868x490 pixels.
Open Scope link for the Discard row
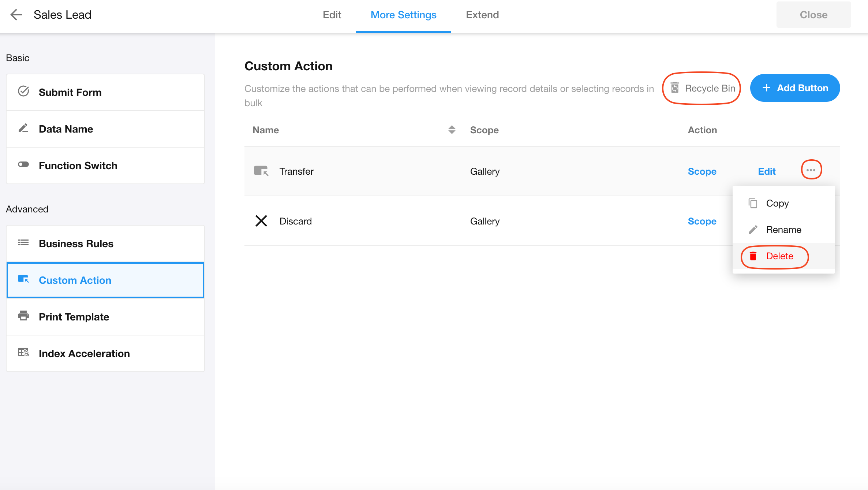[701, 221]
